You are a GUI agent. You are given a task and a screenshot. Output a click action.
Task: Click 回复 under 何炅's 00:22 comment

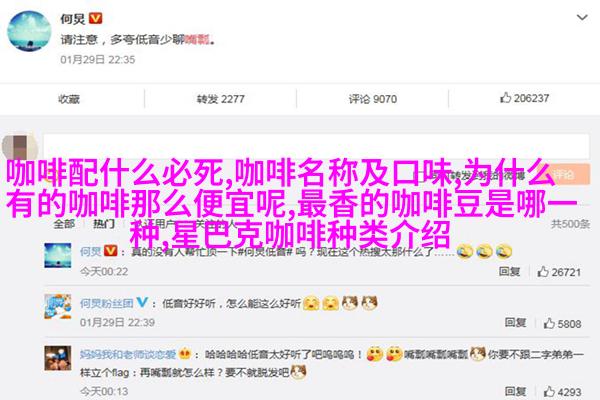pos(509,271)
